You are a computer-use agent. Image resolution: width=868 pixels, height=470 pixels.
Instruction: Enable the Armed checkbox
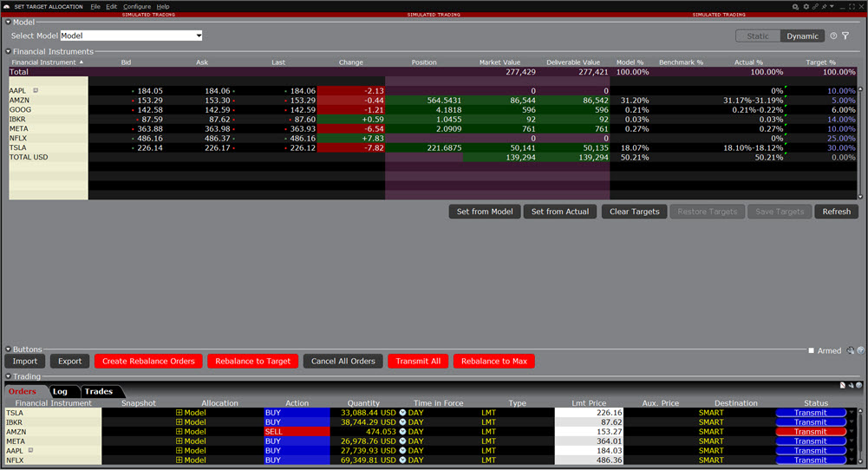click(x=812, y=350)
